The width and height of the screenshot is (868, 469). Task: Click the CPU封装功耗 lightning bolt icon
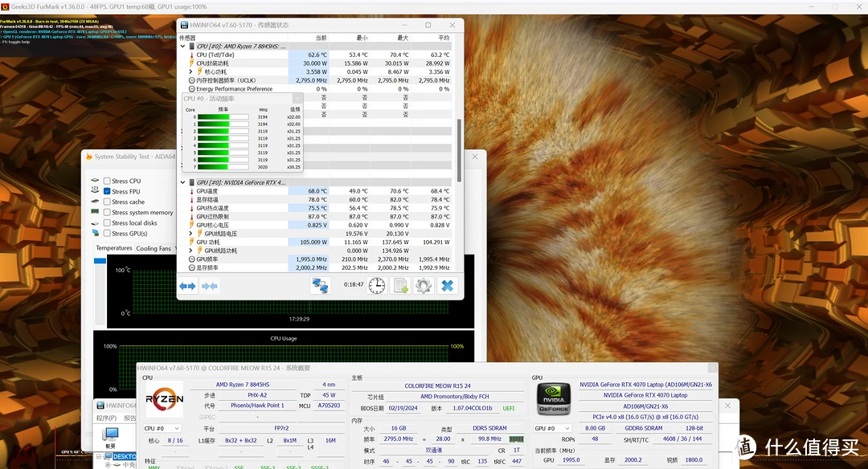coord(191,63)
